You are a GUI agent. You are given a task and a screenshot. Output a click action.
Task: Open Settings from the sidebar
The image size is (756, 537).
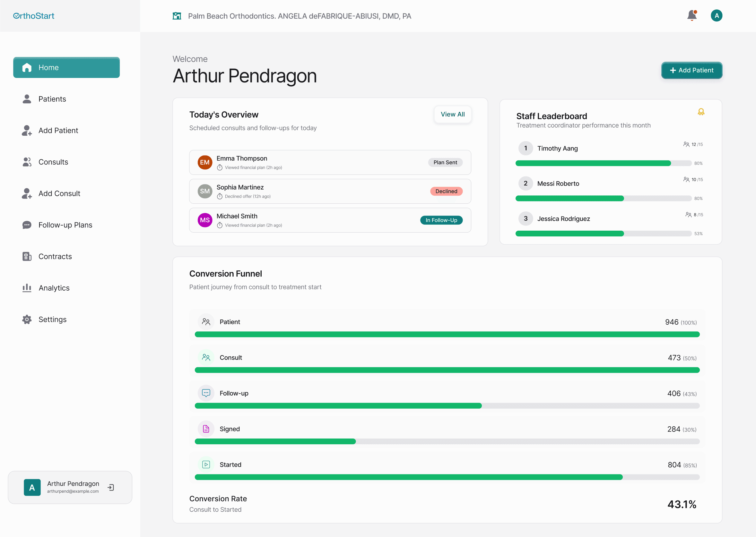52,320
